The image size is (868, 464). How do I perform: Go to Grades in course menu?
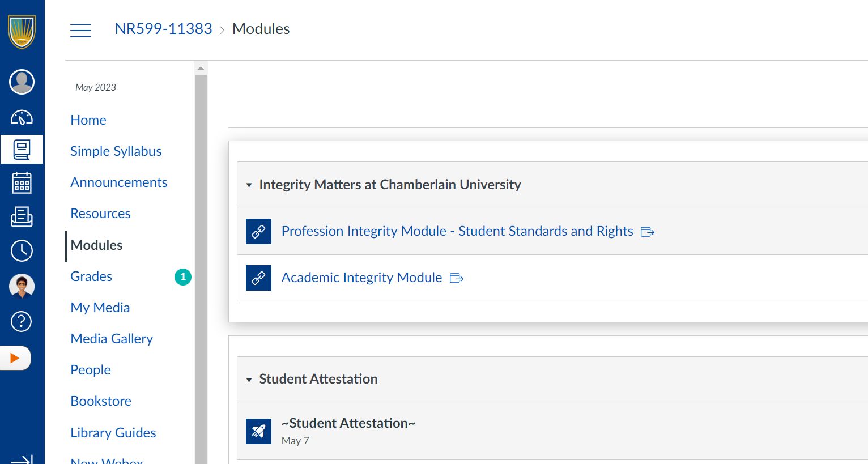point(91,276)
